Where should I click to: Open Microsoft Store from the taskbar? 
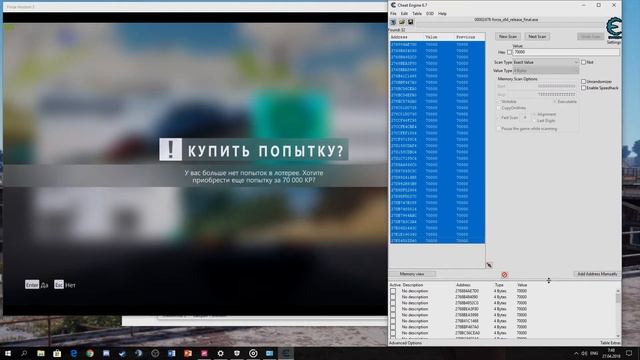pyautogui.click(x=57, y=353)
